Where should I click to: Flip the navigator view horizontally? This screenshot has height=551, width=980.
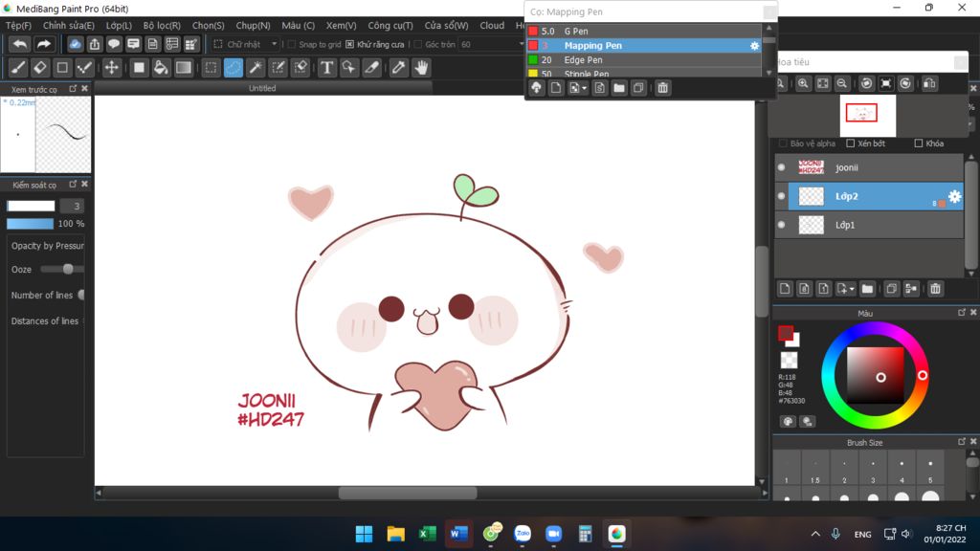click(929, 83)
